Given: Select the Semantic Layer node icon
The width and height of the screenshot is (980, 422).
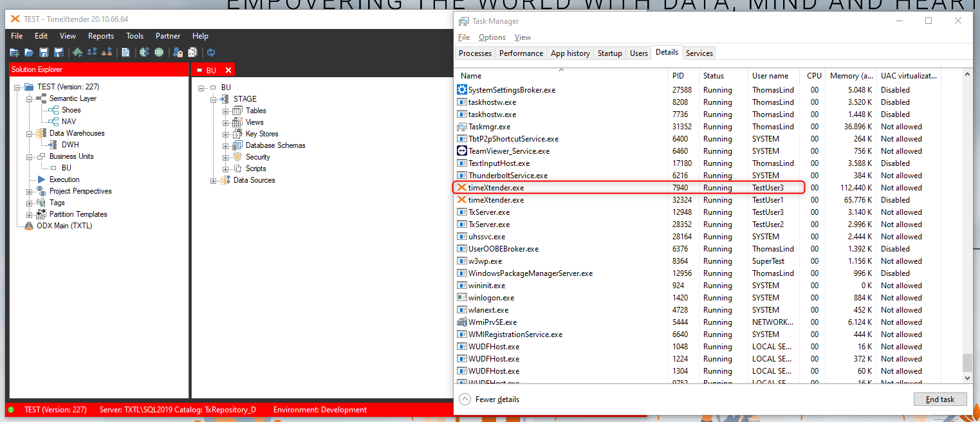Looking at the screenshot, I should point(42,98).
